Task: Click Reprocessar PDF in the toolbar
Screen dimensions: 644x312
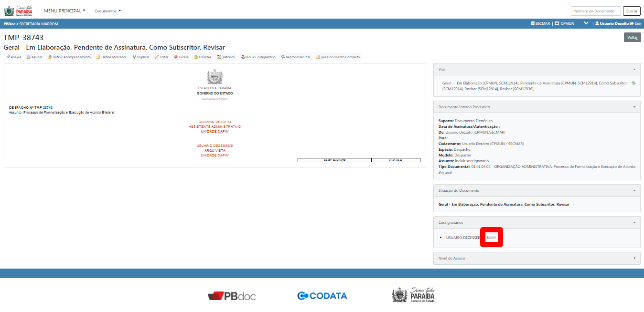Action: pos(296,57)
